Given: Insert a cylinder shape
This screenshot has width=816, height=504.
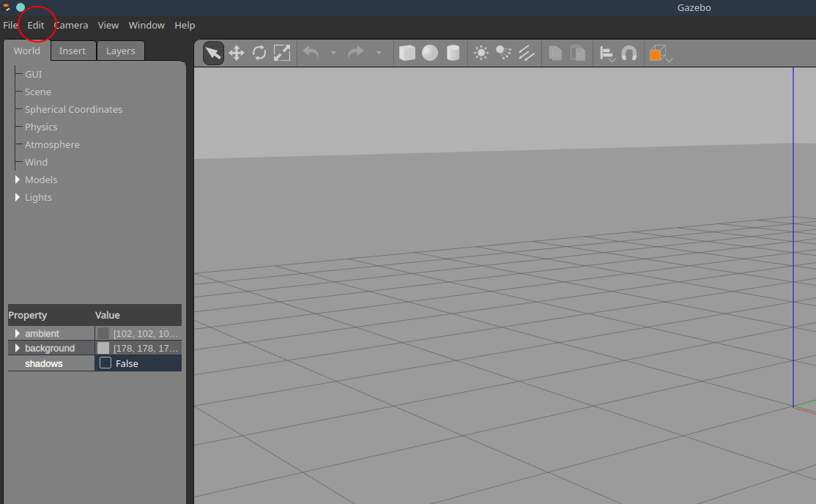Looking at the screenshot, I should (x=453, y=53).
